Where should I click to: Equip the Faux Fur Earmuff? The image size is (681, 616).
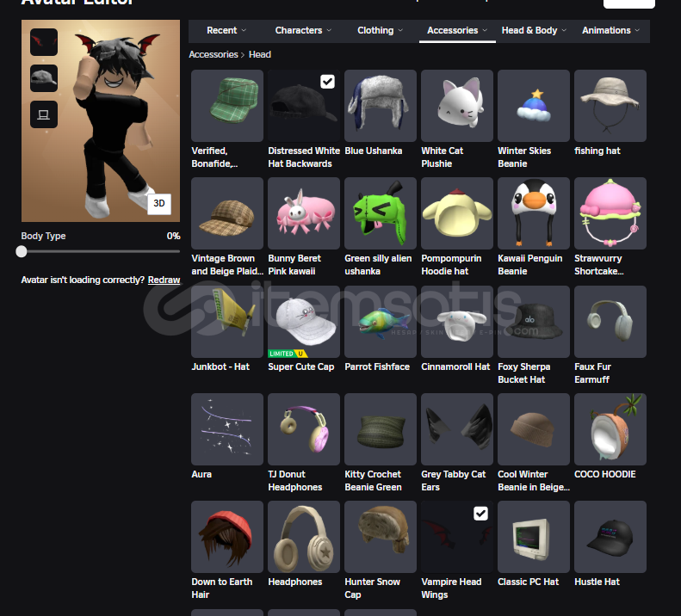point(610,322)
